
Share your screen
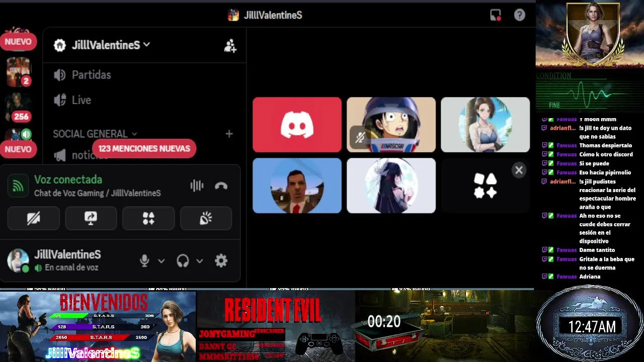(91, 218)
